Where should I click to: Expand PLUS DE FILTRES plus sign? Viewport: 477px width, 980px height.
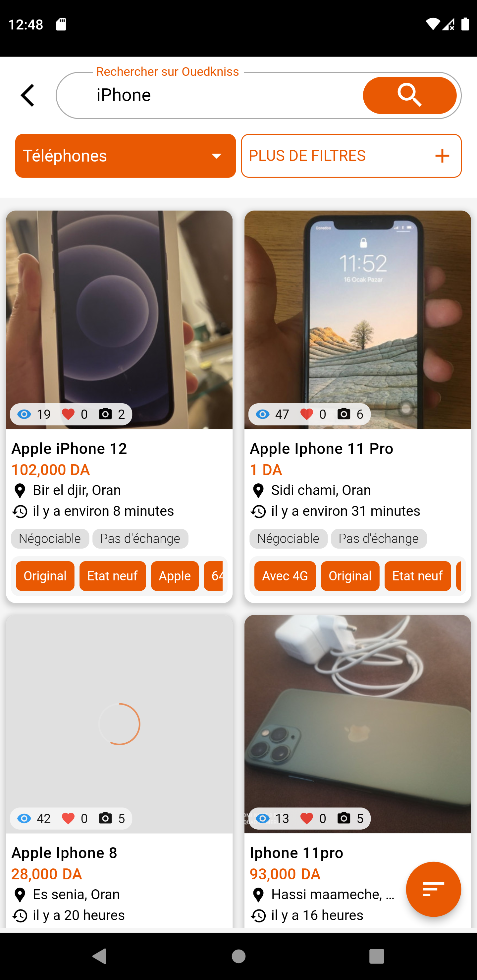click(x=442, y=156)
